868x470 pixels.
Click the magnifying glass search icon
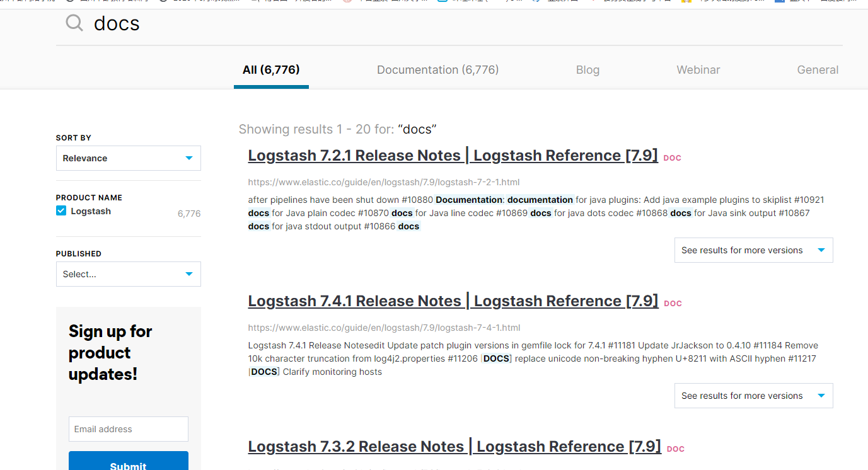click(74, 23)
